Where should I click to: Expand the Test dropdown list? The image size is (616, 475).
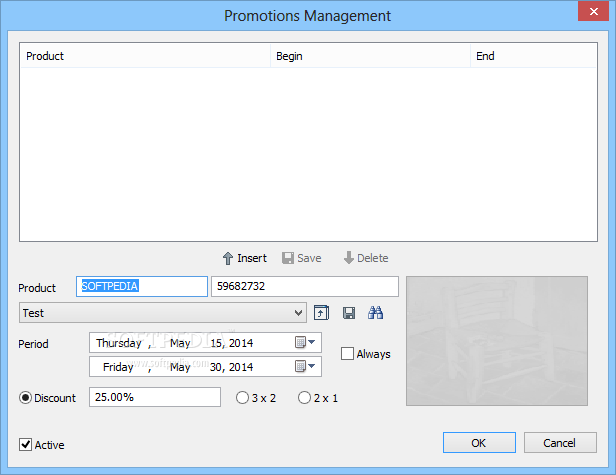[x=299, y=313]
